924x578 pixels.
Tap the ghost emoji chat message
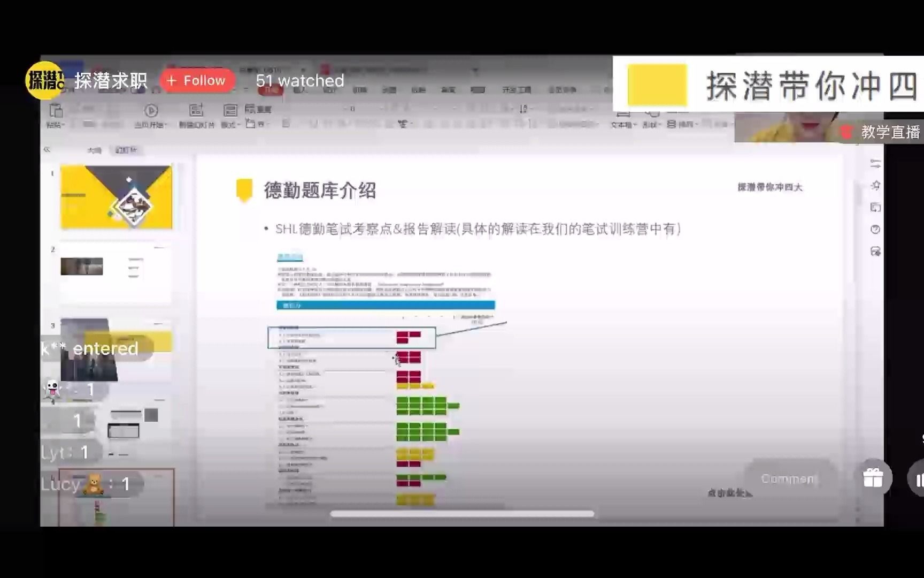pyautogui.click(x=74, y=390)
